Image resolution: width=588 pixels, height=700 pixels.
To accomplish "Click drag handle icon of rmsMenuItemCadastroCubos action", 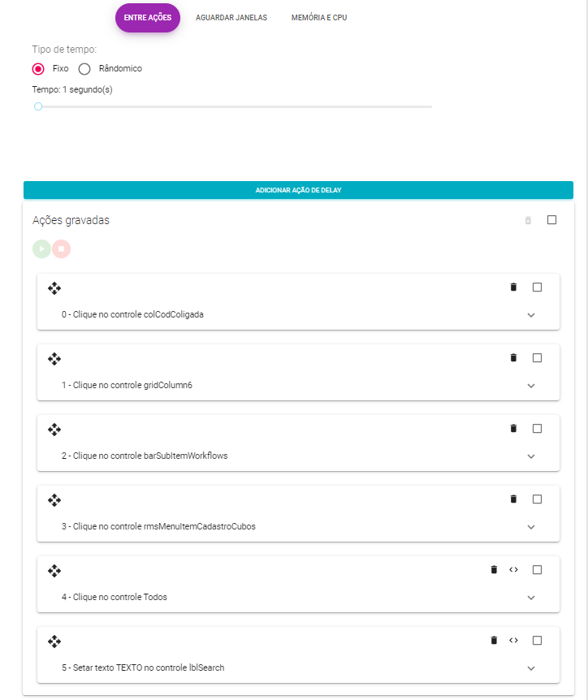I will pyautogui.click(x=54, y=500).
